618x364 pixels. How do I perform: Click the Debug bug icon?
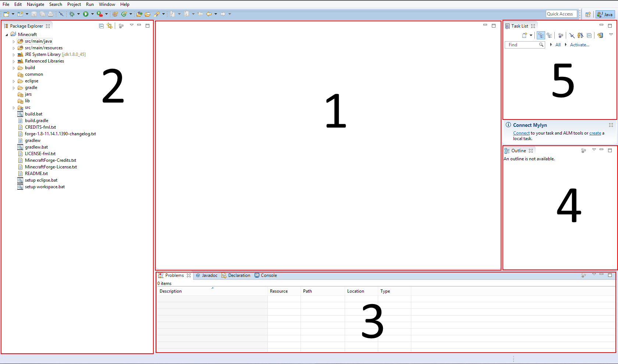(x=72, y=14)
